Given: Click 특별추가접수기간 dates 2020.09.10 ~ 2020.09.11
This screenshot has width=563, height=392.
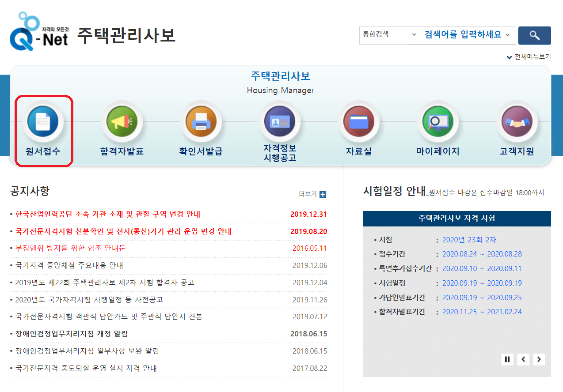Looking at the screenshot, I should 482,268.
